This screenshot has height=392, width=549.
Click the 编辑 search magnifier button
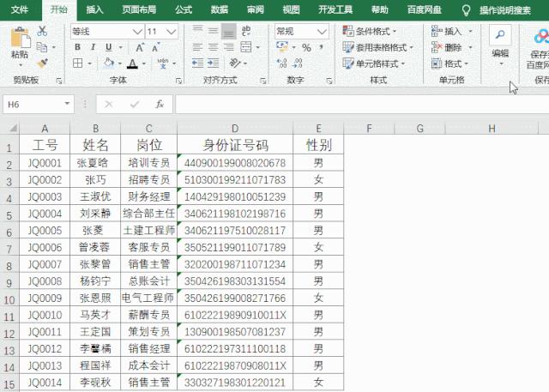coord(500,35)
